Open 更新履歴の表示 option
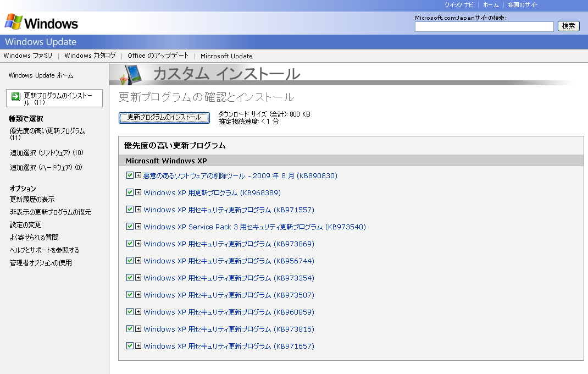Screen dimensions: 588x374 point(32,200)
